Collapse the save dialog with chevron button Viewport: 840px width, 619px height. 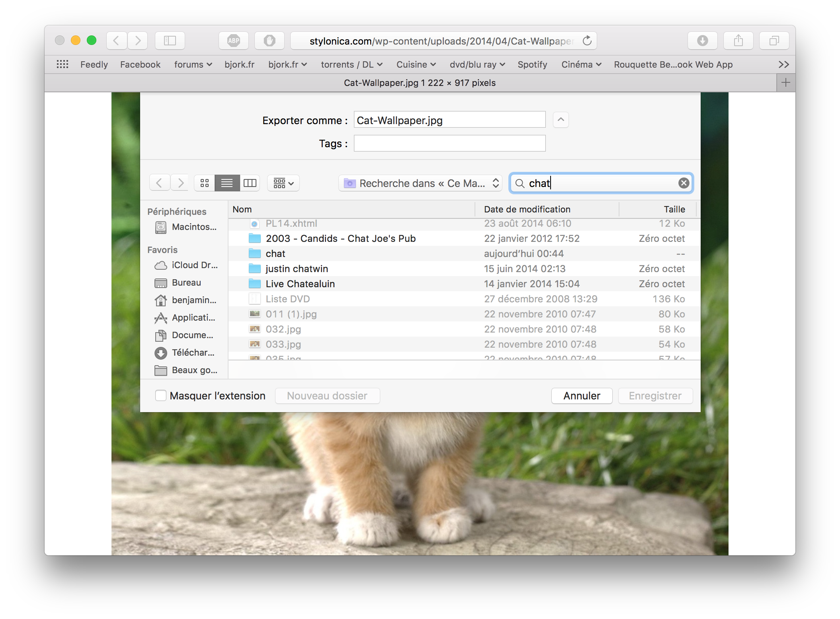[x=561, y=120]
